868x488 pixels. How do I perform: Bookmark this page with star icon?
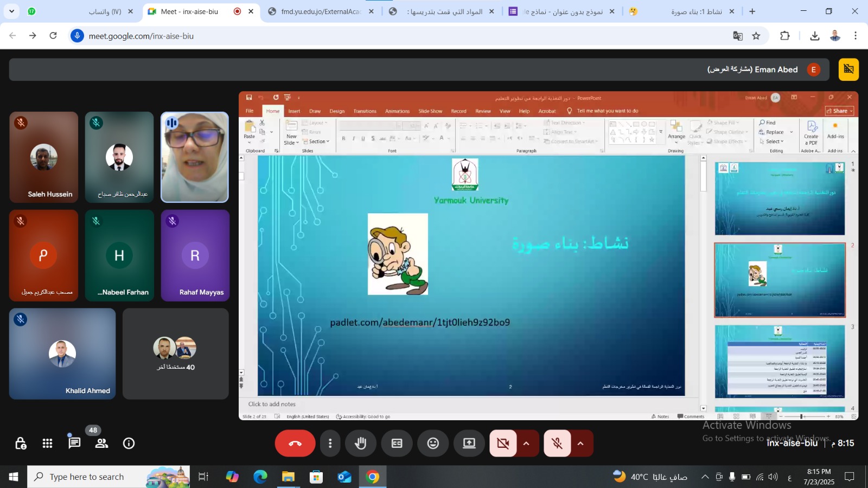click(x=756, y=36)
